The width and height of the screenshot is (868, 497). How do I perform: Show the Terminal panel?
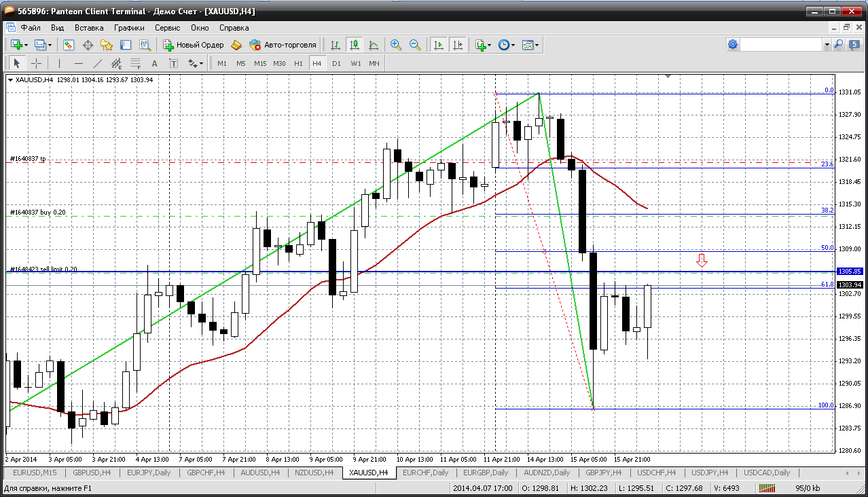coord(126,45)
